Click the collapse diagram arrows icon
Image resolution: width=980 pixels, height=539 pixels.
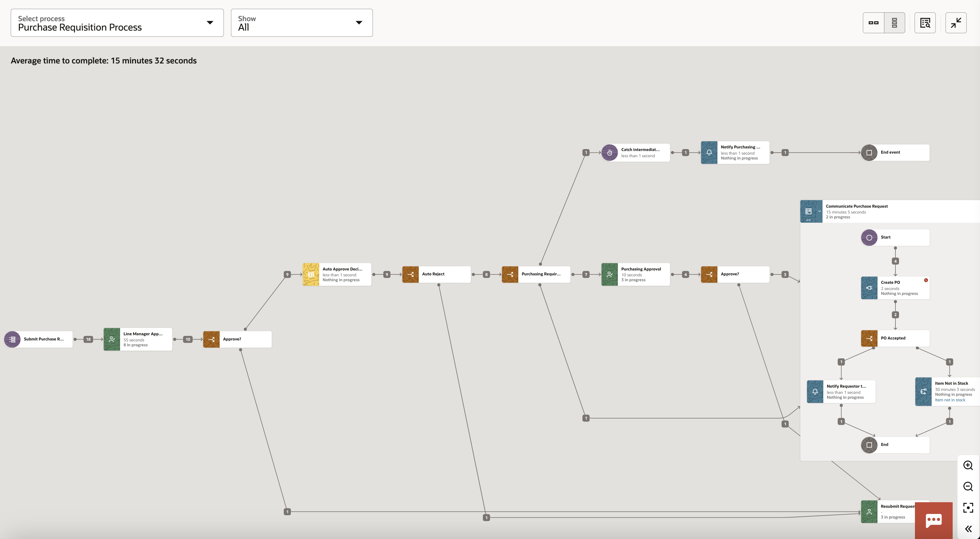(955, 22)
